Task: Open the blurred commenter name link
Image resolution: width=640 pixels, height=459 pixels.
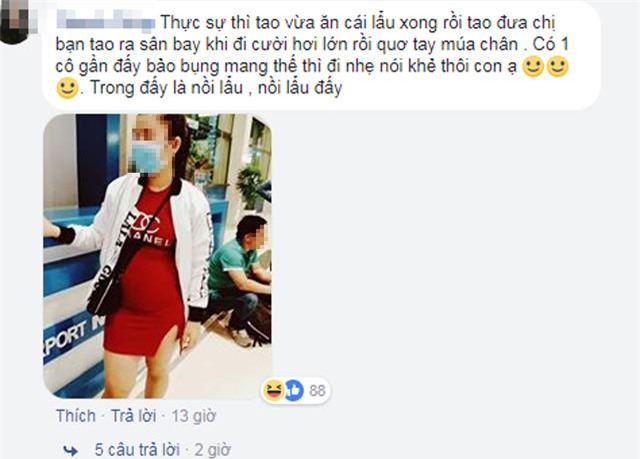Action: coord(106,21)
